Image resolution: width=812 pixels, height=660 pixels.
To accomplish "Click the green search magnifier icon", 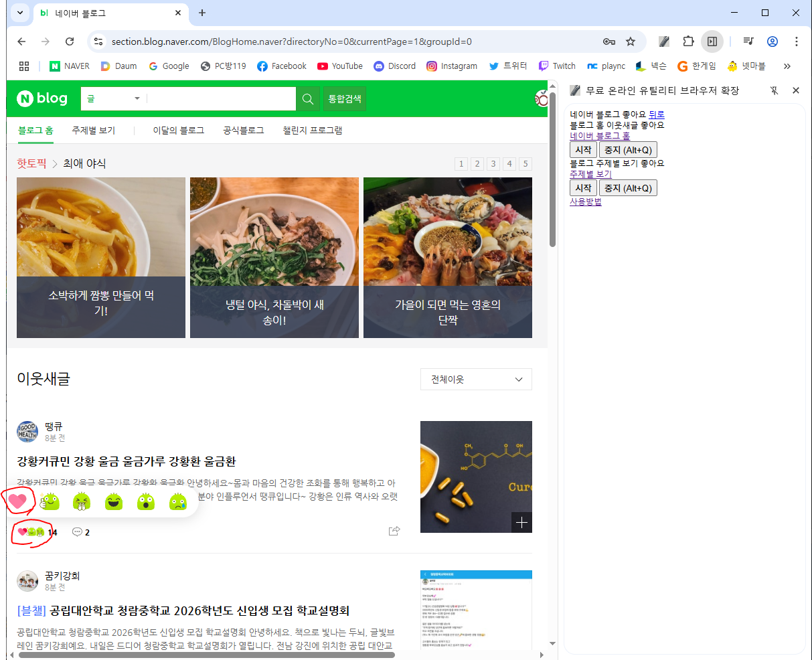I will (308, 99).
